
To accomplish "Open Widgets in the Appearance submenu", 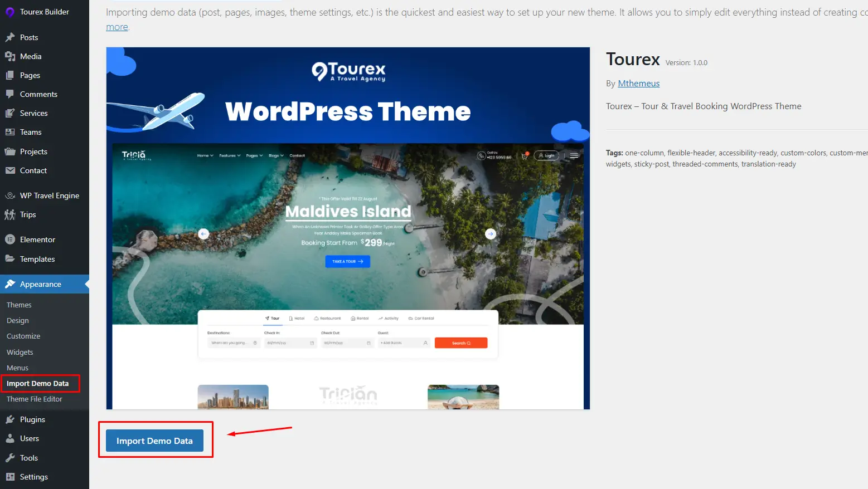I will click(x=20, y=352).
